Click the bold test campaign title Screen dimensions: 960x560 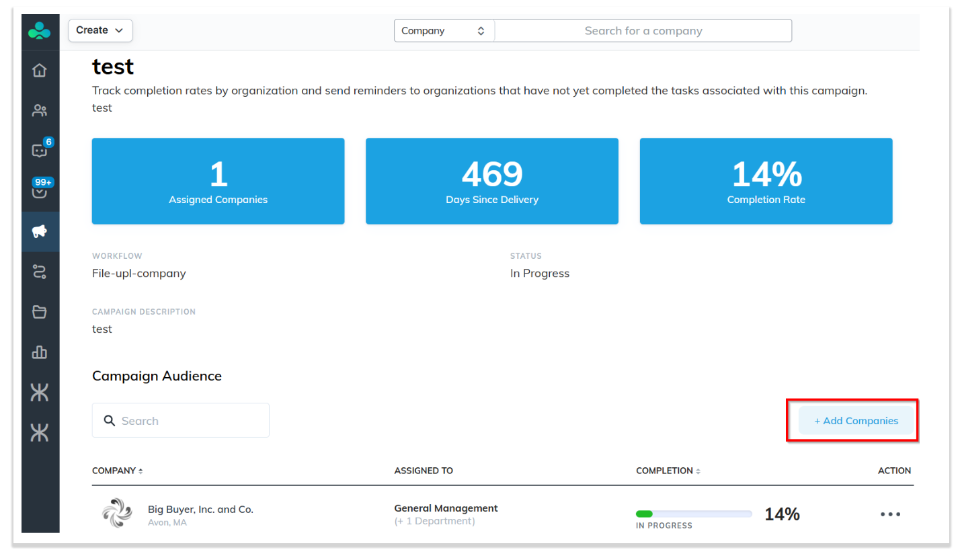coord(113,67)
